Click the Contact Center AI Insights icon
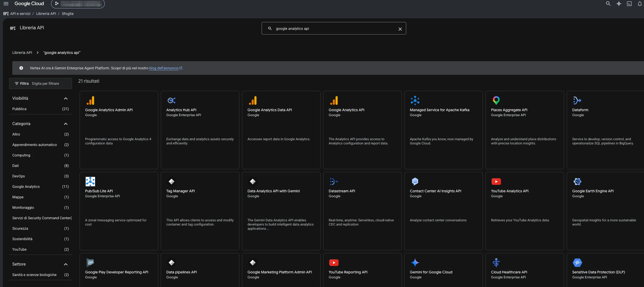644x287 pixels. (x=415, y=182)
